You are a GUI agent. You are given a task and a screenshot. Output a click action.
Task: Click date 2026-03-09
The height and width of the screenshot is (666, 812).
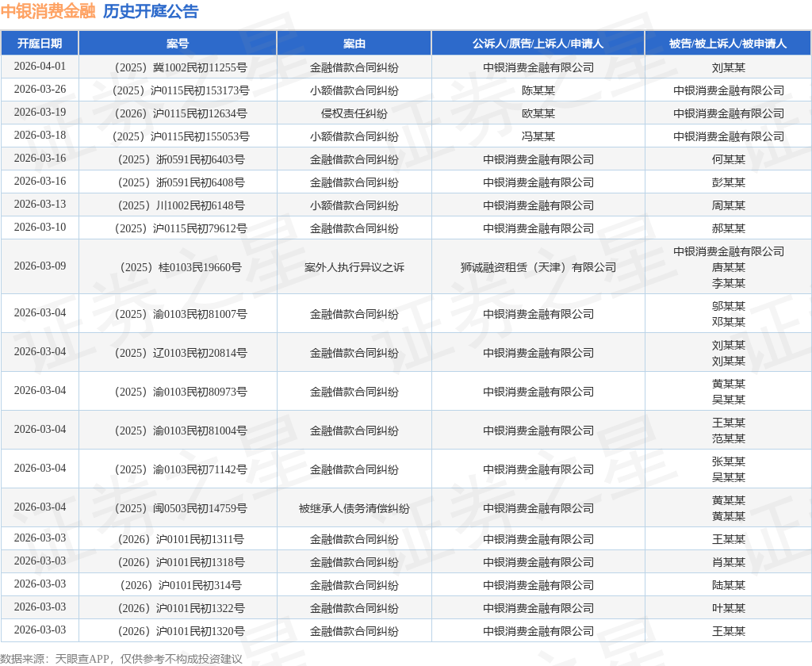pyautogui.click(x=40, y=266)
